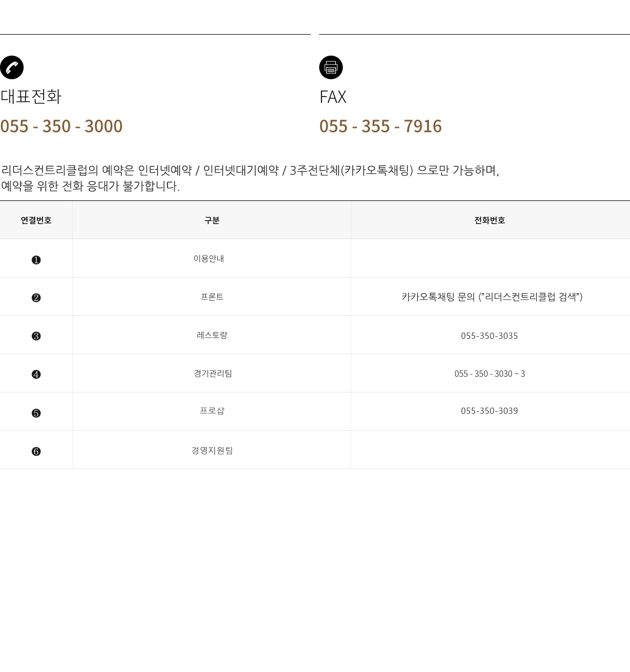Click the 대표전화 heading

pos(31,97)
